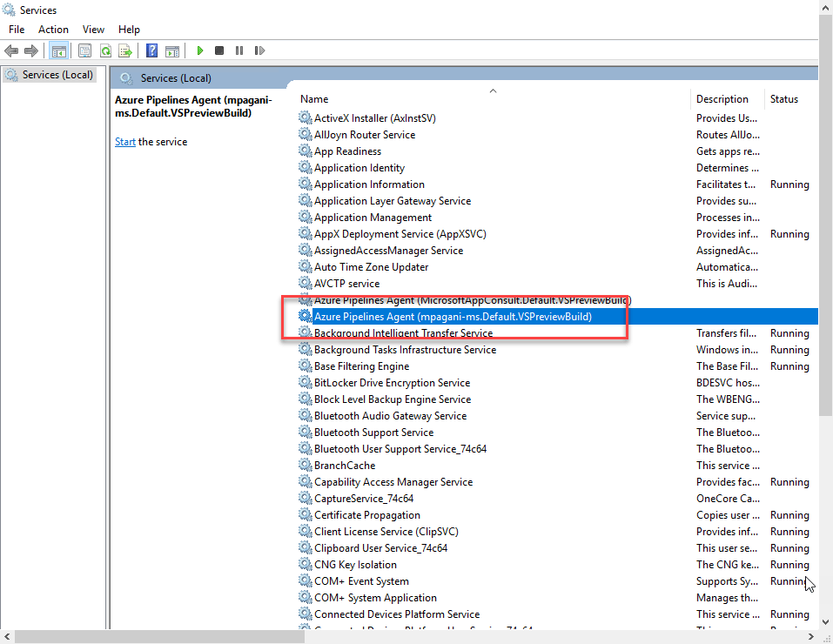Click the Services window title icon
833x644 pixels.
point(9,10)
